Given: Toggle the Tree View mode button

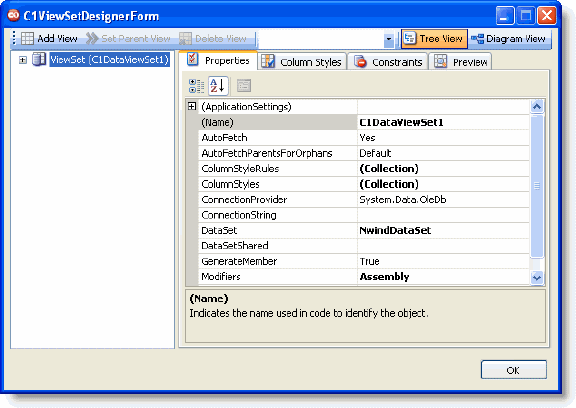Looking at the screenshot, I should click(434, 39).
